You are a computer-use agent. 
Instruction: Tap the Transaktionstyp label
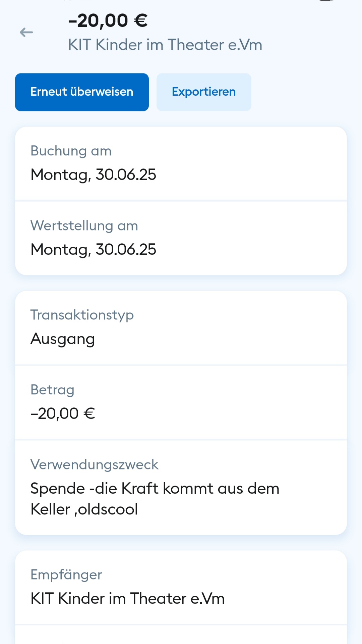point(82,315)
